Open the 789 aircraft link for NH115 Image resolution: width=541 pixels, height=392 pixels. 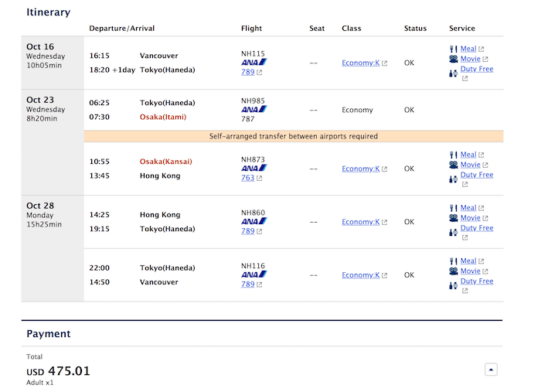[248, 72]
